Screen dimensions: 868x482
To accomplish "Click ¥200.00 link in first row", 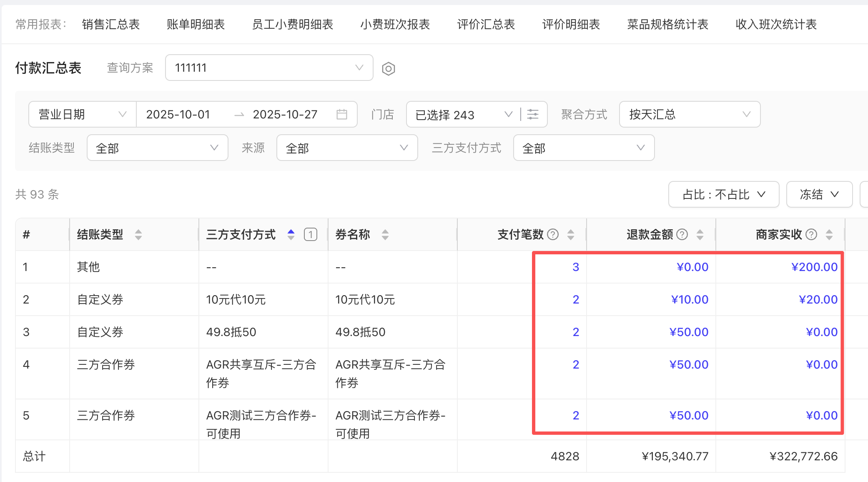I will (814, 267).
